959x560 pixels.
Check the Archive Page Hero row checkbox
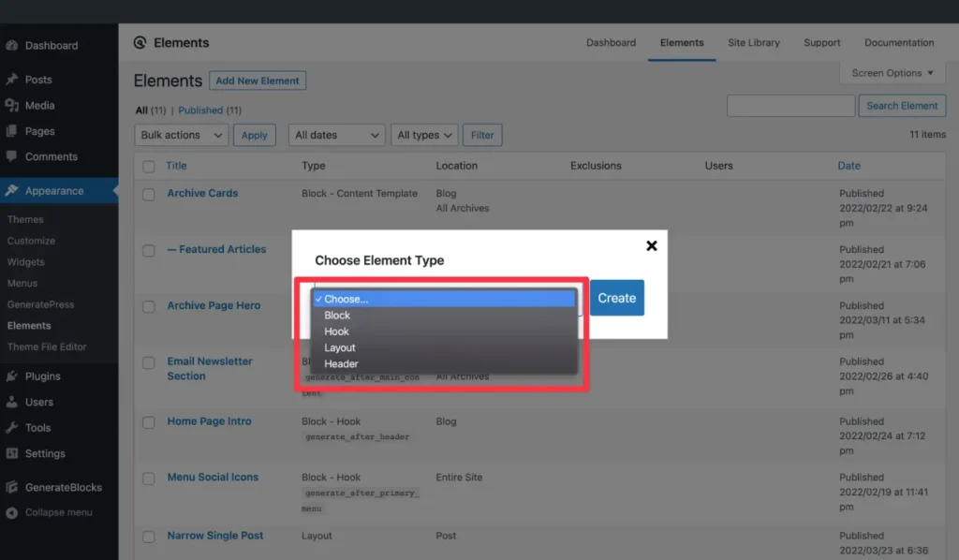pos(149,306)
